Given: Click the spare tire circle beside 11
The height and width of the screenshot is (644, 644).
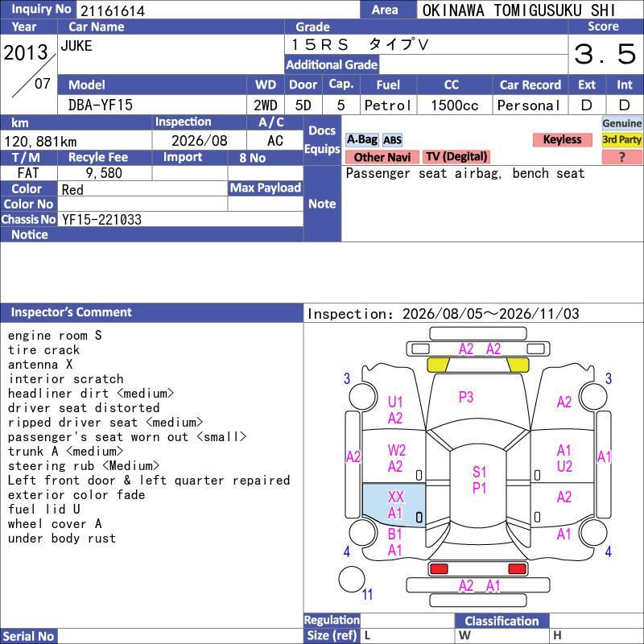Looking at the screenshot, I should [x=352, y=579].
